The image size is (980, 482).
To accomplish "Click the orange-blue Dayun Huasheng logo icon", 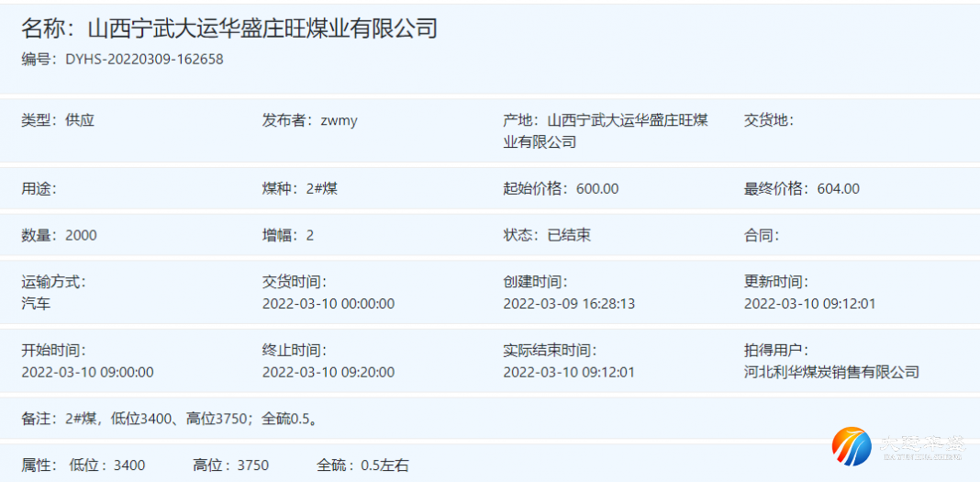I will [852, 445].
